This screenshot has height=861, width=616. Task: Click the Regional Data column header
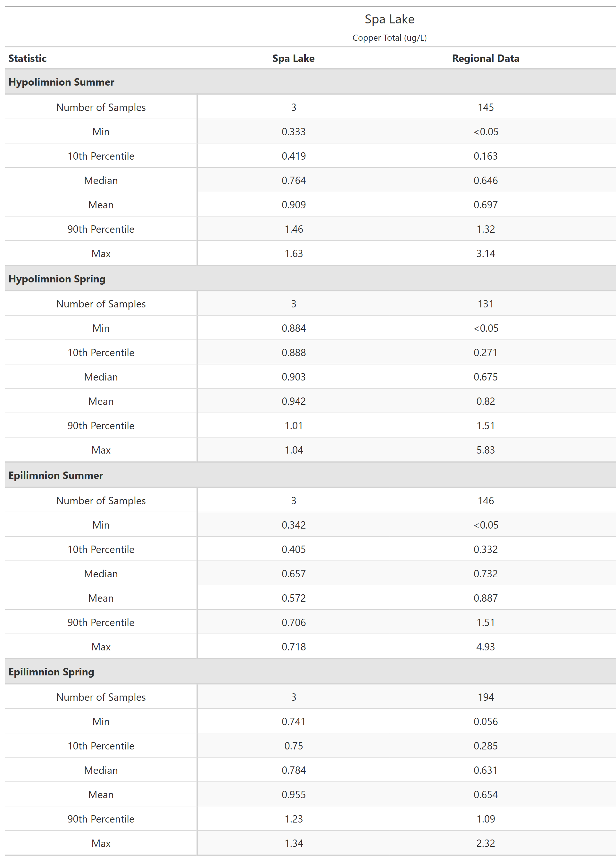coord(485,58)
